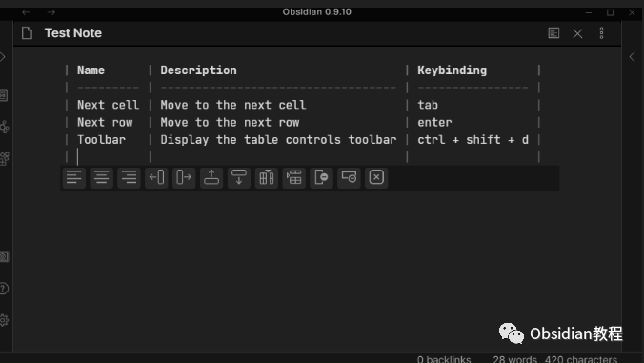
Task: Click the "Next row" table cell
Action: click(x=105, y=122)
